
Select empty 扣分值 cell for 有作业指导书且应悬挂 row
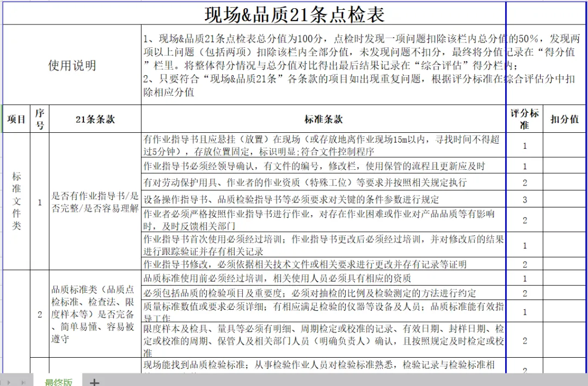565,145
